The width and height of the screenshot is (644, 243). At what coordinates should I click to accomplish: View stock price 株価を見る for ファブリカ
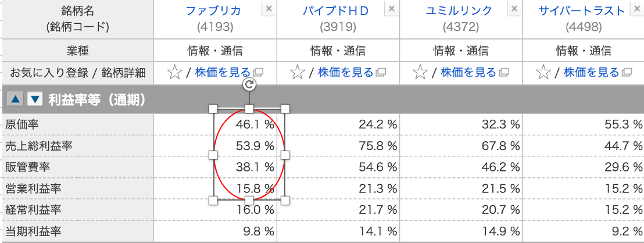[223, 73]
